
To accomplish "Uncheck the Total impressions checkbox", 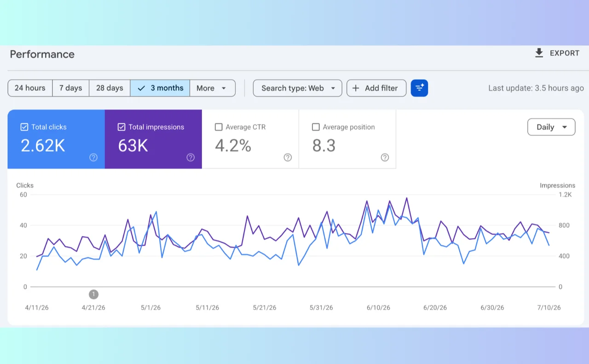I will coord(121,127).
